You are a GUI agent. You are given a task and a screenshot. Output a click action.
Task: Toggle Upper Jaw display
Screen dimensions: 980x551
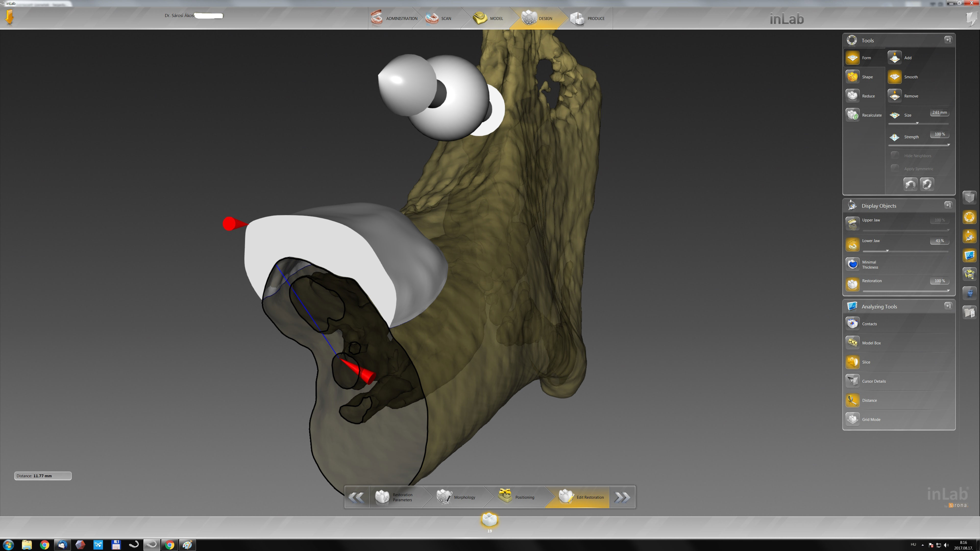pyautogui.click(x=853, y=224)
